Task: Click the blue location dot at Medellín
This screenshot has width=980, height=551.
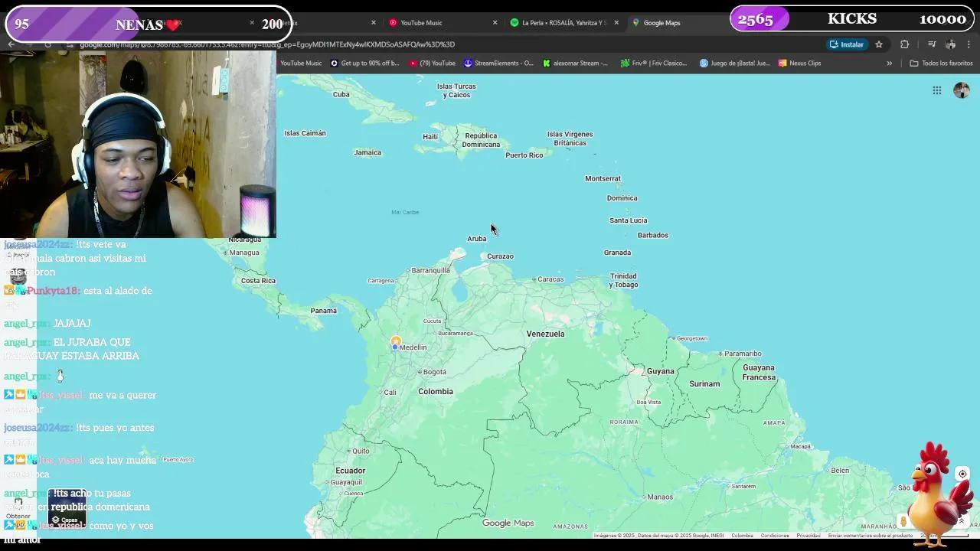Action: [395, 347]
